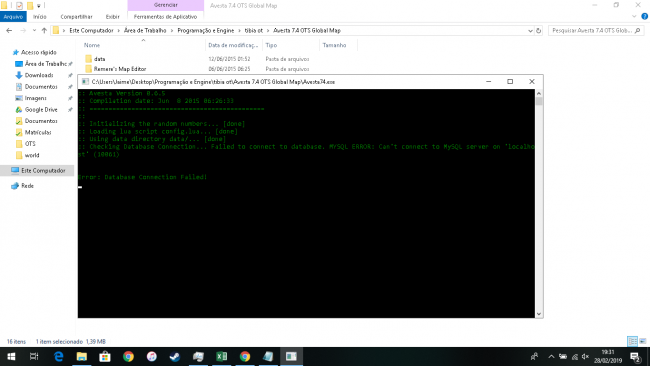650x366 pixels.
Task: Launch Steam from the taskbar
Action: click(175, 356)
